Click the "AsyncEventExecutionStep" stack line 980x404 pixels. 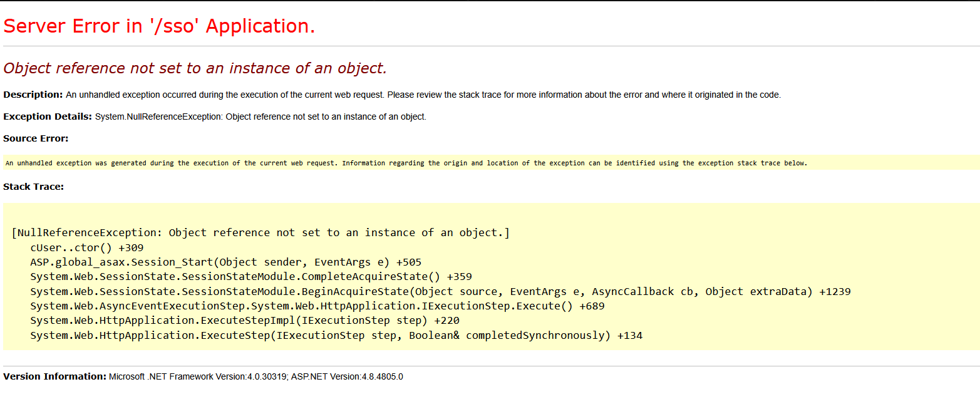point(317,306)
